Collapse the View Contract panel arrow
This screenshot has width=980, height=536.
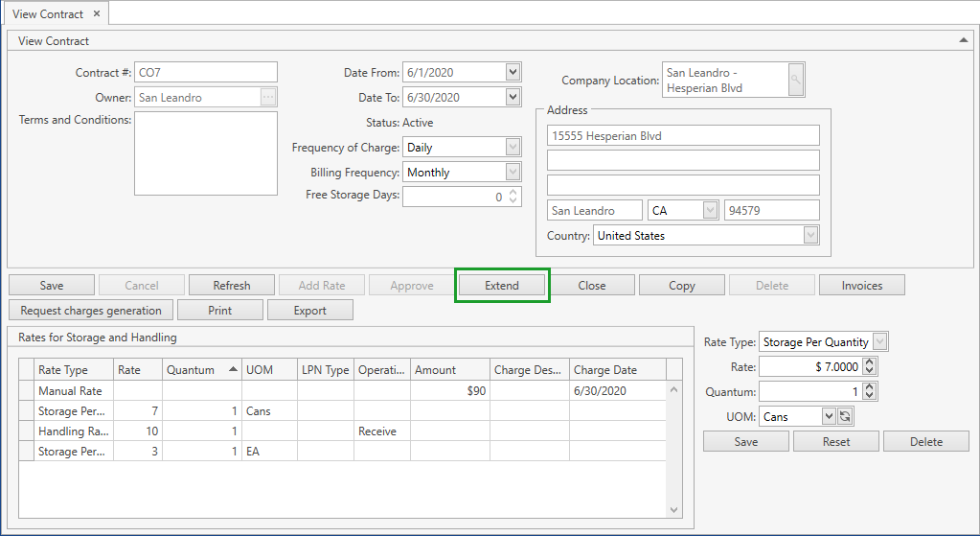click(x=963, y=40)
